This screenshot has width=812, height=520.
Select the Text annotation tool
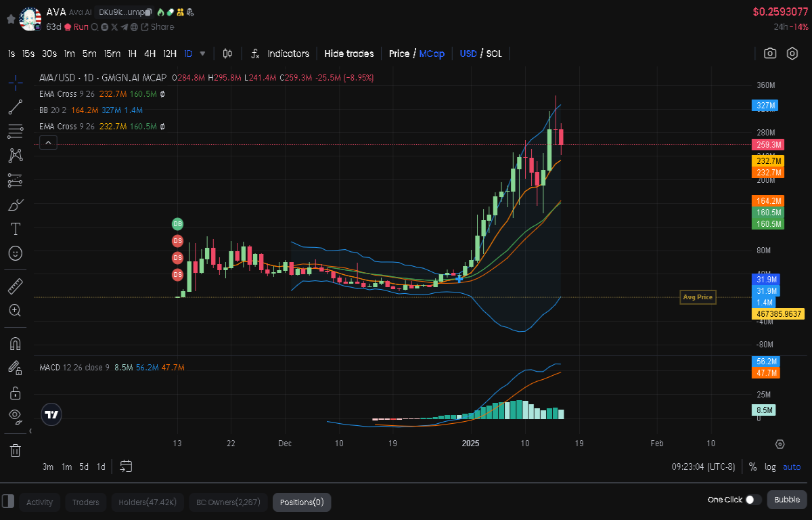(x=15, y=229)
